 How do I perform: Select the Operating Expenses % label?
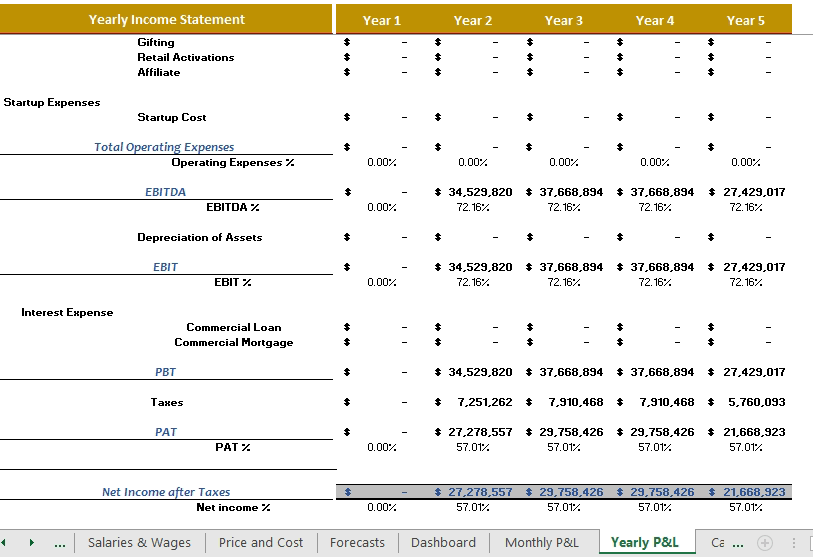pos(233,162)
